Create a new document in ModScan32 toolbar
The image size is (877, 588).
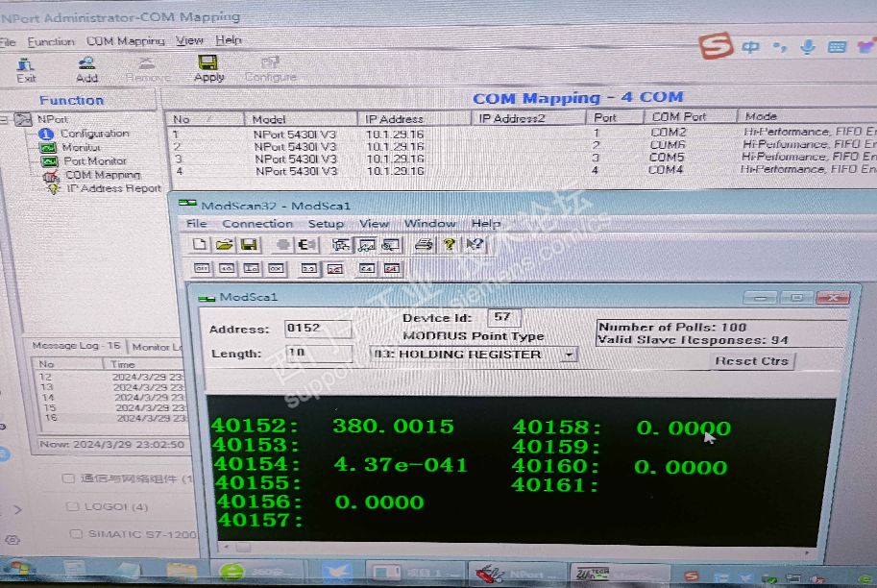(200, 244)
